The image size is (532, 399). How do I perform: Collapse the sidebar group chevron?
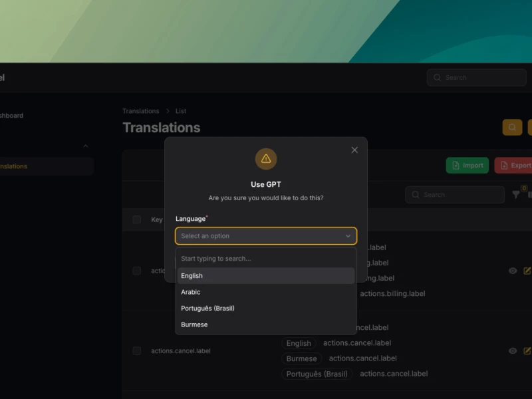point(86,146)
